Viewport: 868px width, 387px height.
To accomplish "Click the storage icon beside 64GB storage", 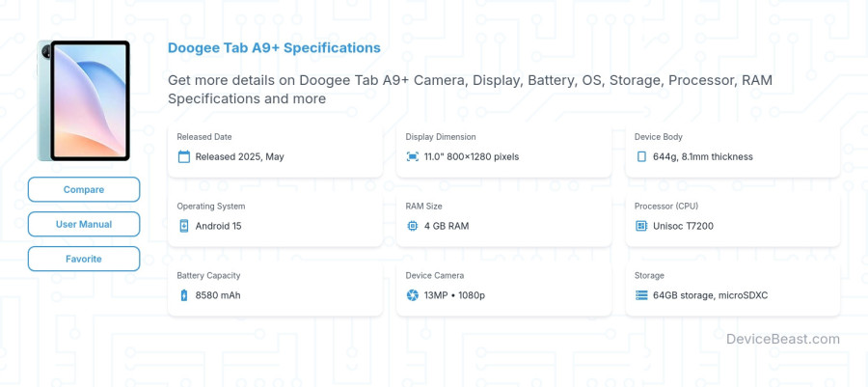I will 641,295.
